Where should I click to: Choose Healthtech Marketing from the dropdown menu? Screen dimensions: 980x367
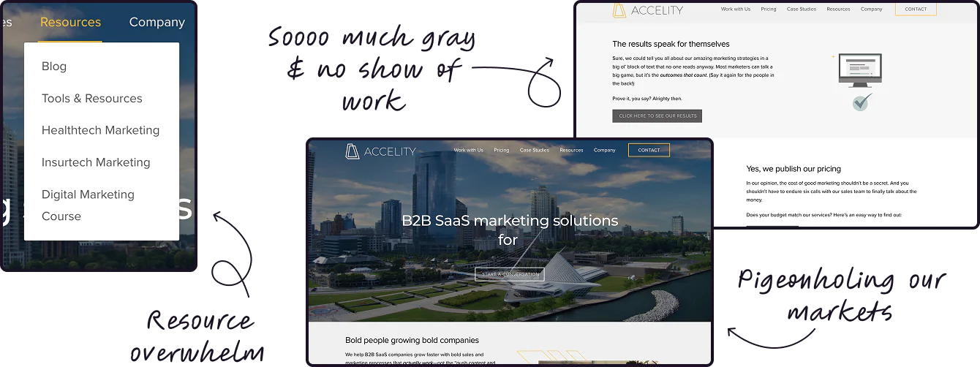coord(100,131)
